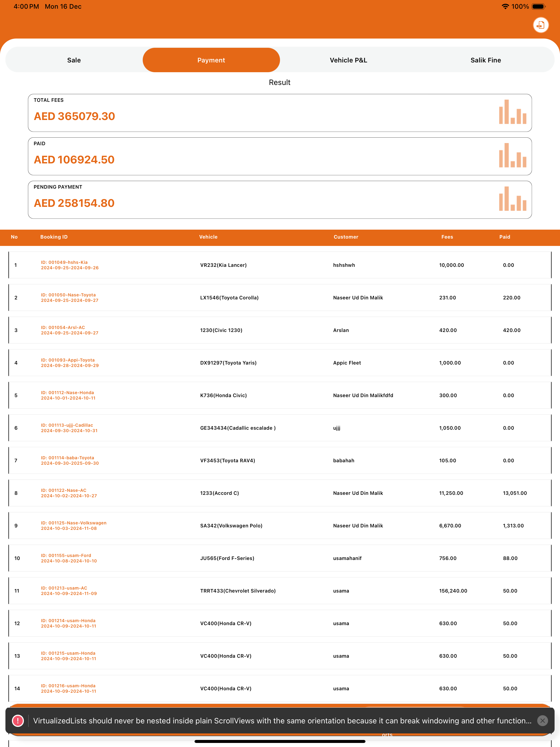Click chart icon in Total Fees card
560x747 pixels.
point(513,112)
